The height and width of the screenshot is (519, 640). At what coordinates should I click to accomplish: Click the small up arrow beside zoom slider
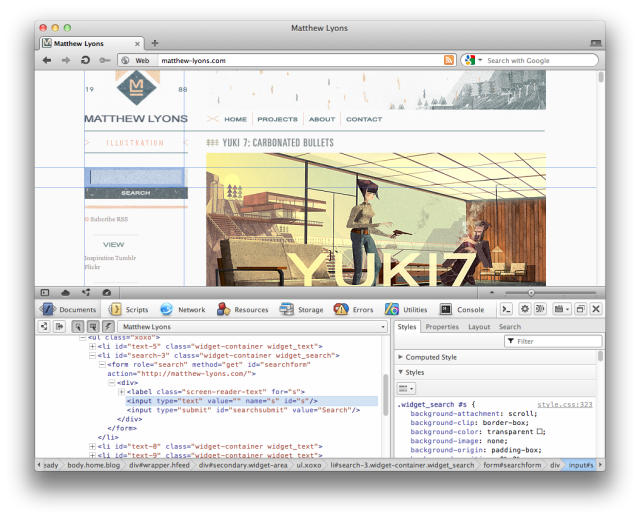[x=492, y=293]
